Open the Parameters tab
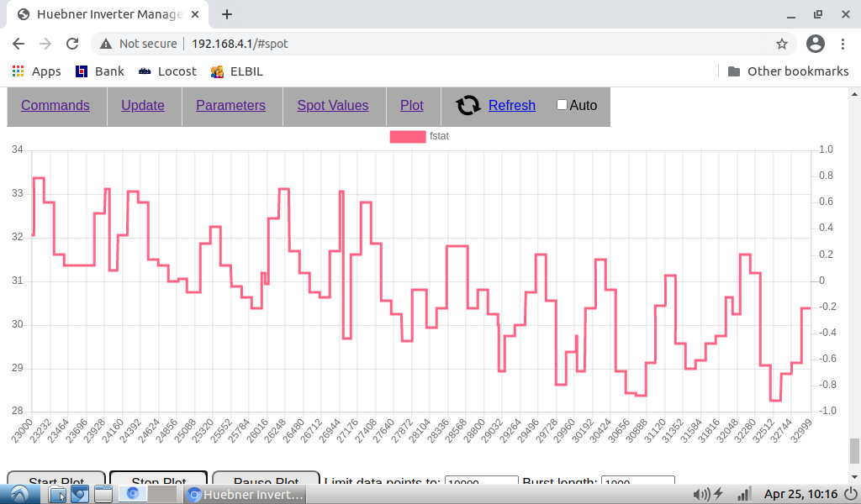Viewport: 861px width, 504px height. [230, 105]
